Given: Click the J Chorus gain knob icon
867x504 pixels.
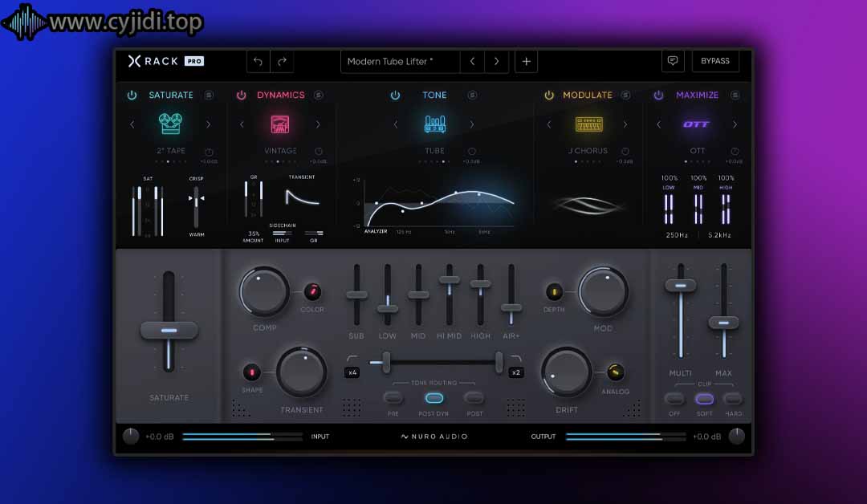Looking at the screenshot, I should coord(625,151).
